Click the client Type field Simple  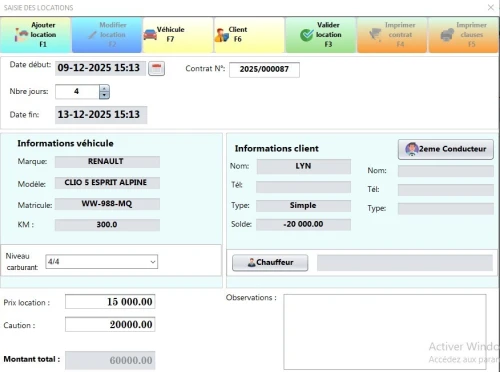pyautogui.click(x=304, y=206)
